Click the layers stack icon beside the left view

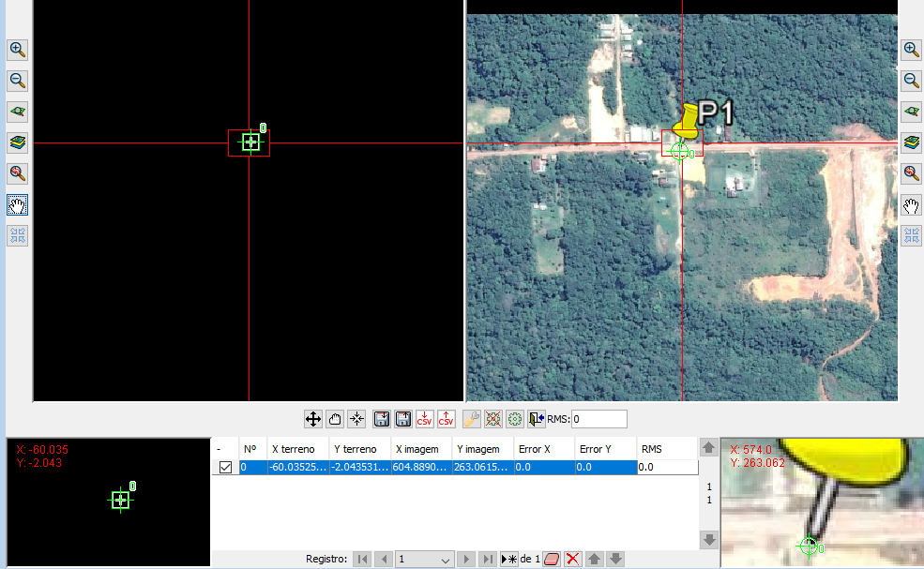17,142
